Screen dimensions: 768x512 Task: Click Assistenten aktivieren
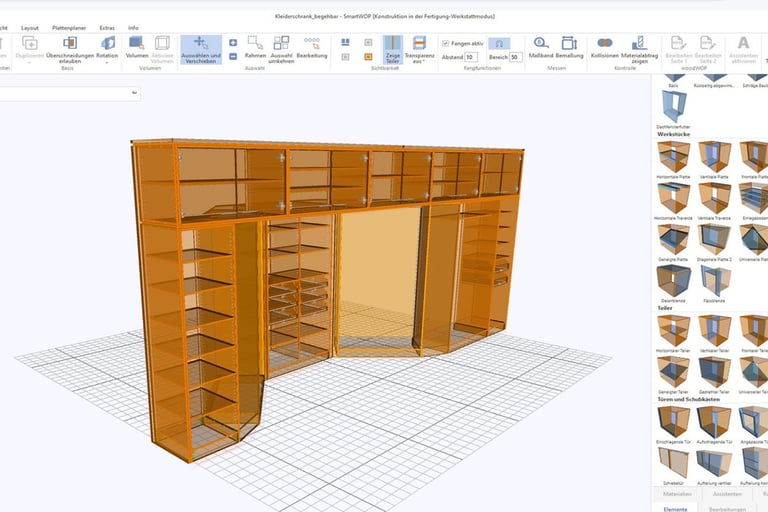coord(743,49)
